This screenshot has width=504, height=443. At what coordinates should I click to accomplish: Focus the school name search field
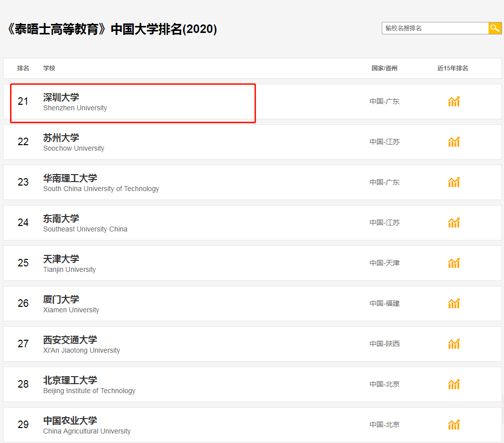pos(435,28)
